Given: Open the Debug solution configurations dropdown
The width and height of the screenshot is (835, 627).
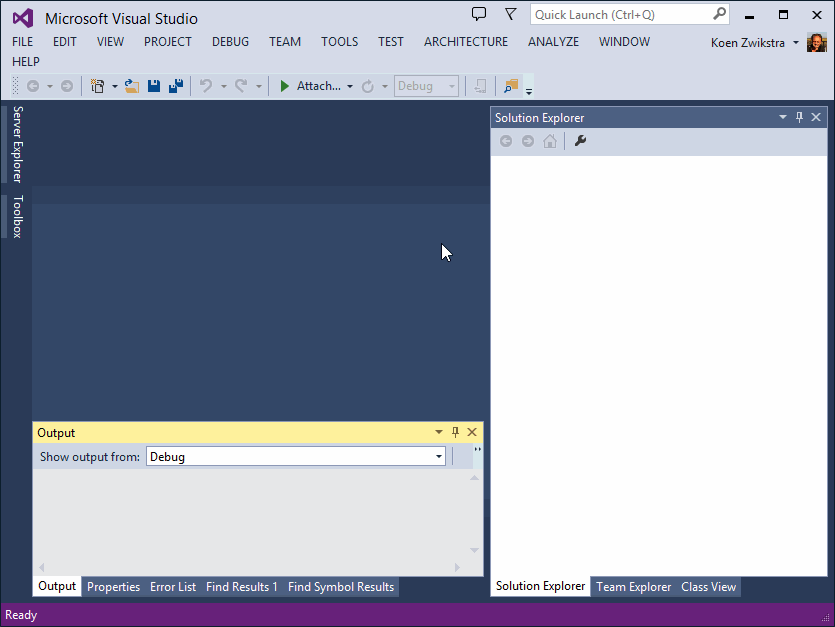Looking at the screenshot, I should pyautogui.click(x=426, y=86).
